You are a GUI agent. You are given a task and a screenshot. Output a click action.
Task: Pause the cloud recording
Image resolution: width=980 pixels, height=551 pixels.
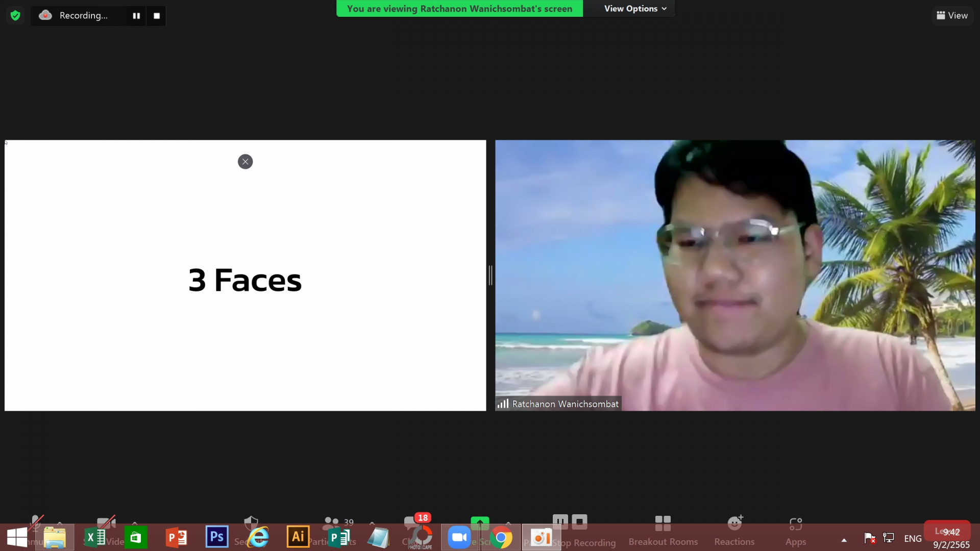point(136,16)
